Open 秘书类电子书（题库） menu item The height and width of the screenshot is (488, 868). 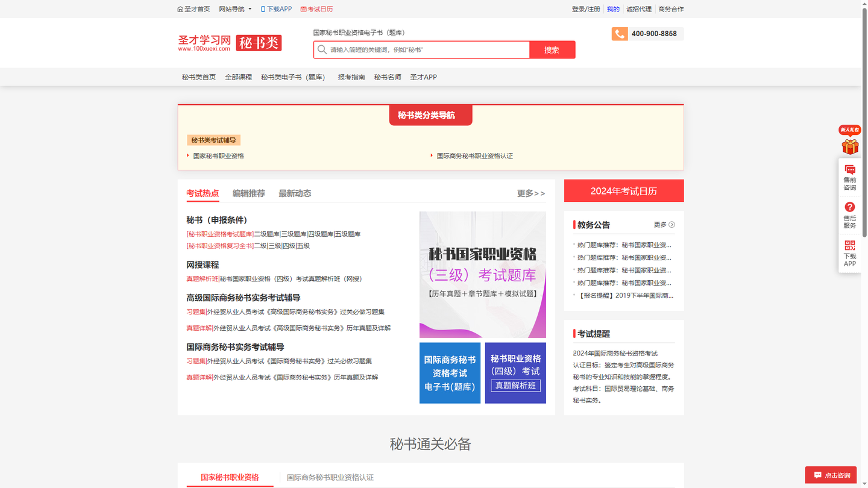(x=295, y=77)
